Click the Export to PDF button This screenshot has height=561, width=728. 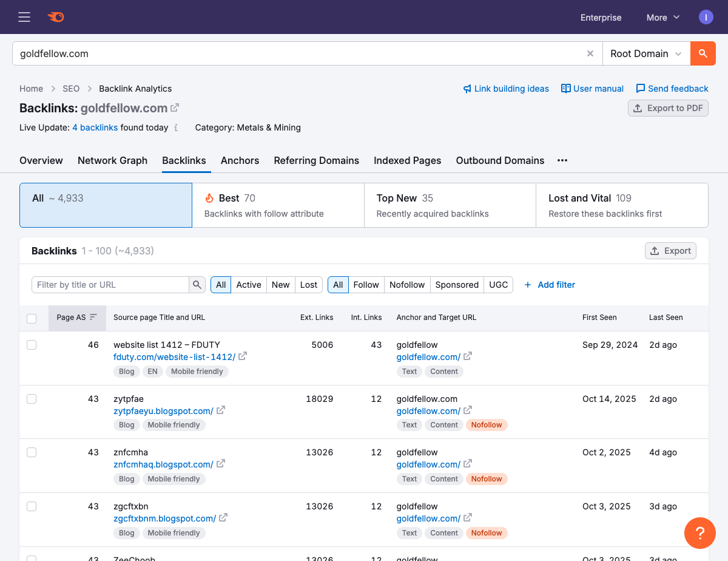[668, 108]
